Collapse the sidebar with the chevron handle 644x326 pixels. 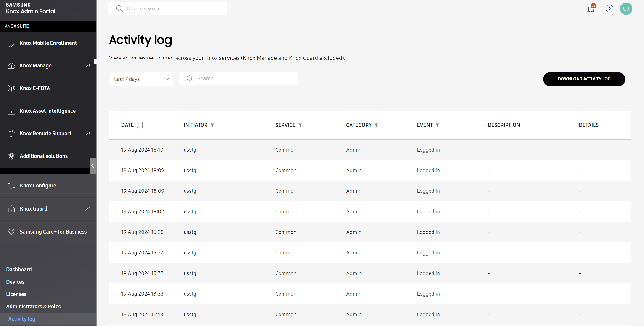(x=93, y=166)
